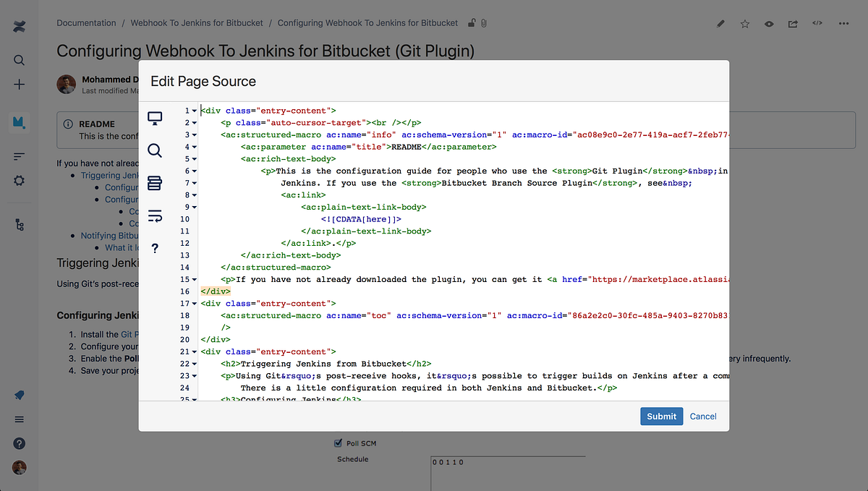The height and width of the screenshot is (491, 868).
Task: Collapse the fold arrow on line 17
Action: (x=193, y=303)
